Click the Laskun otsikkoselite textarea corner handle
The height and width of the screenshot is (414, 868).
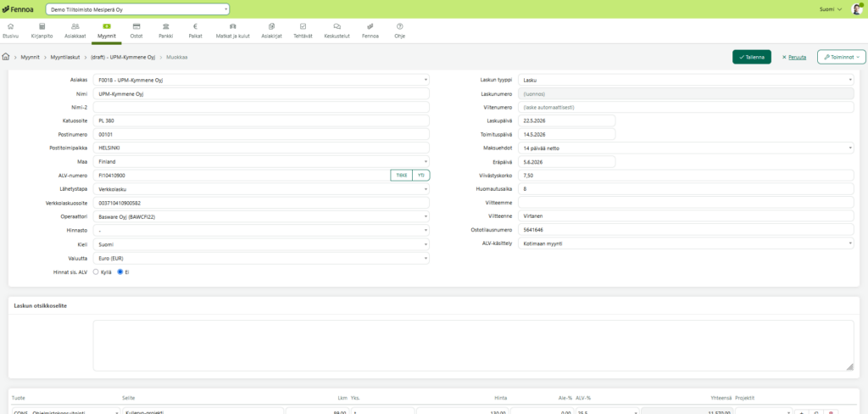coord(850,367)
